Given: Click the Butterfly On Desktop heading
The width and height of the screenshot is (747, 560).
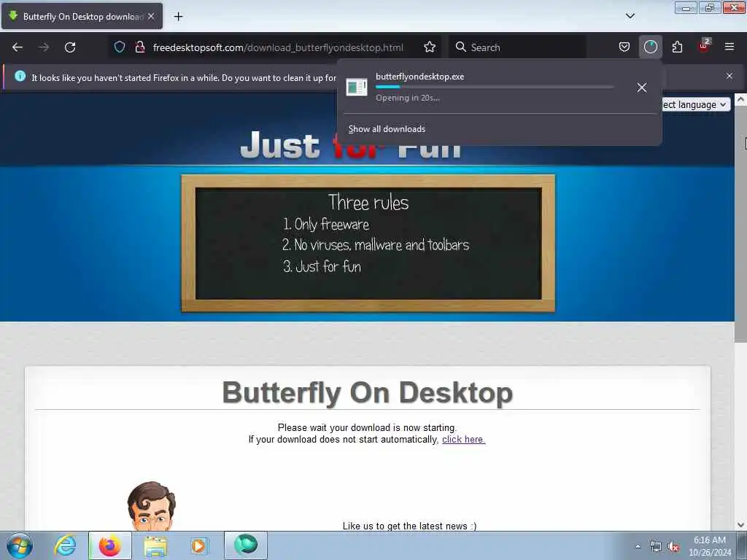Looking at the screenshot, I should point(368,393).
